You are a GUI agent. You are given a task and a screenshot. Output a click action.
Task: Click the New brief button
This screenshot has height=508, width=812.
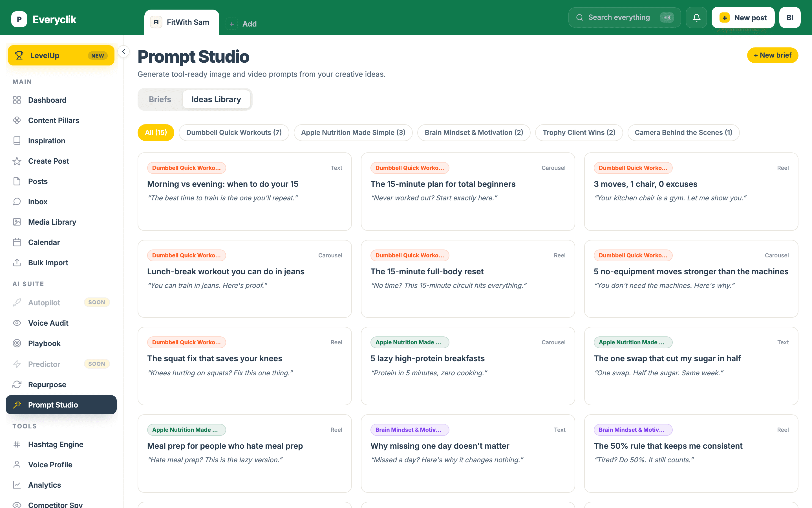773,55
